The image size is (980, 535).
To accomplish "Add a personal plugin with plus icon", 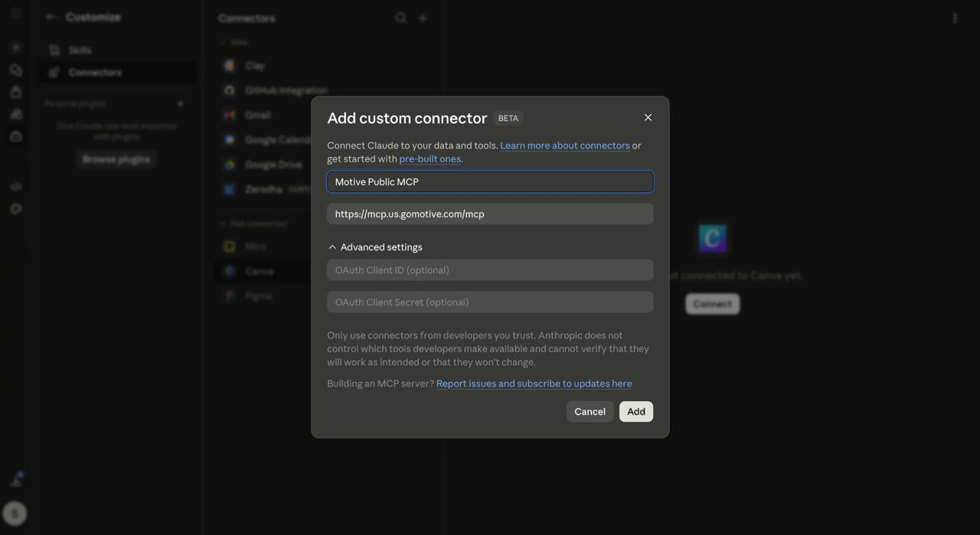I will click(x=181, y=103).
